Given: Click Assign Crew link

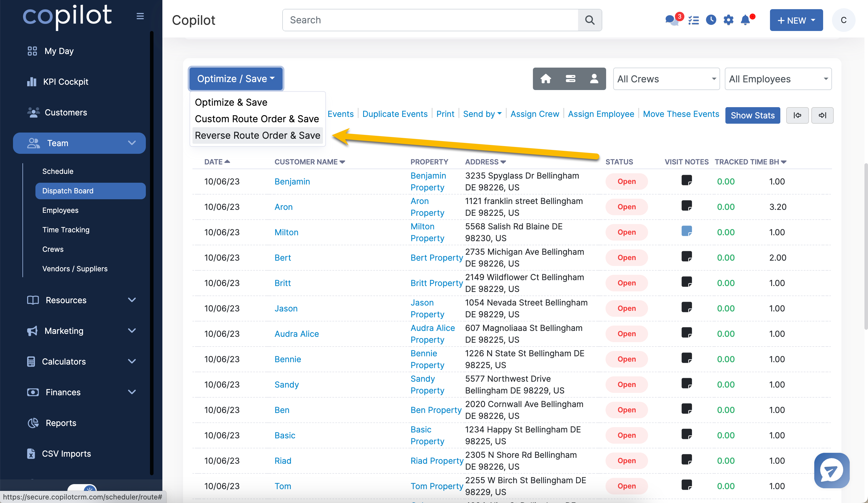Looking at the screenshot, I should pyautogui.click(x=535, y=114).
